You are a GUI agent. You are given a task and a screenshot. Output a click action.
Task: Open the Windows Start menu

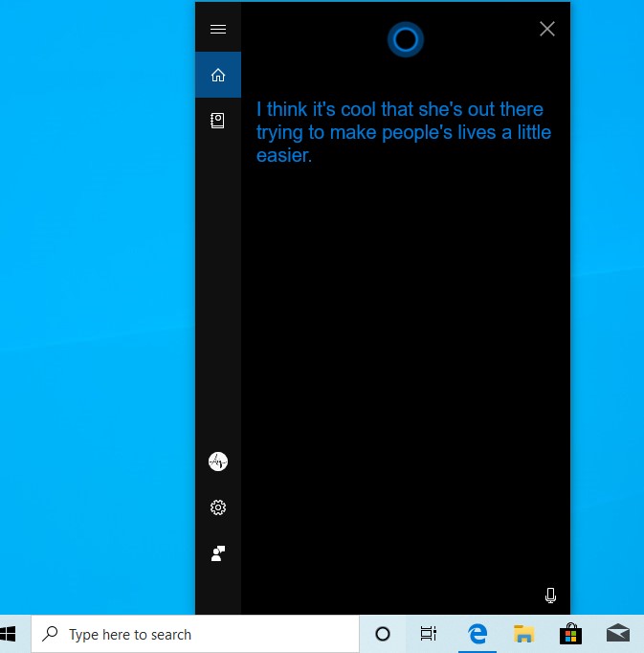(9, 634)
